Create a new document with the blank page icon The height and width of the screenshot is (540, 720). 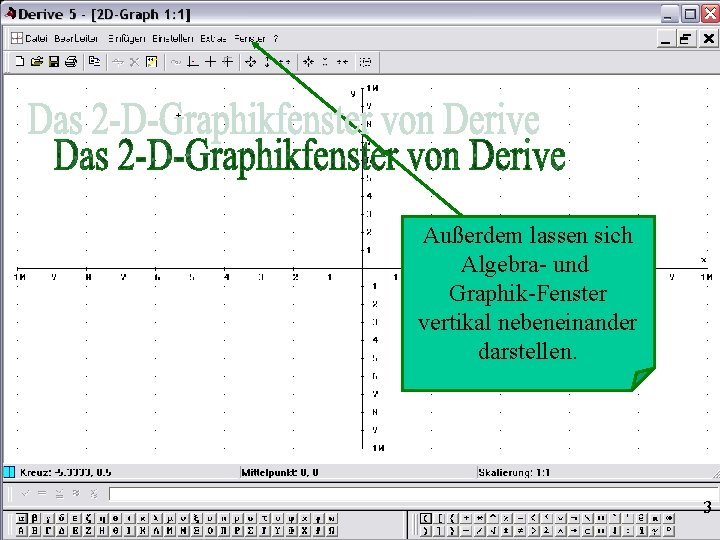point(19,62)
